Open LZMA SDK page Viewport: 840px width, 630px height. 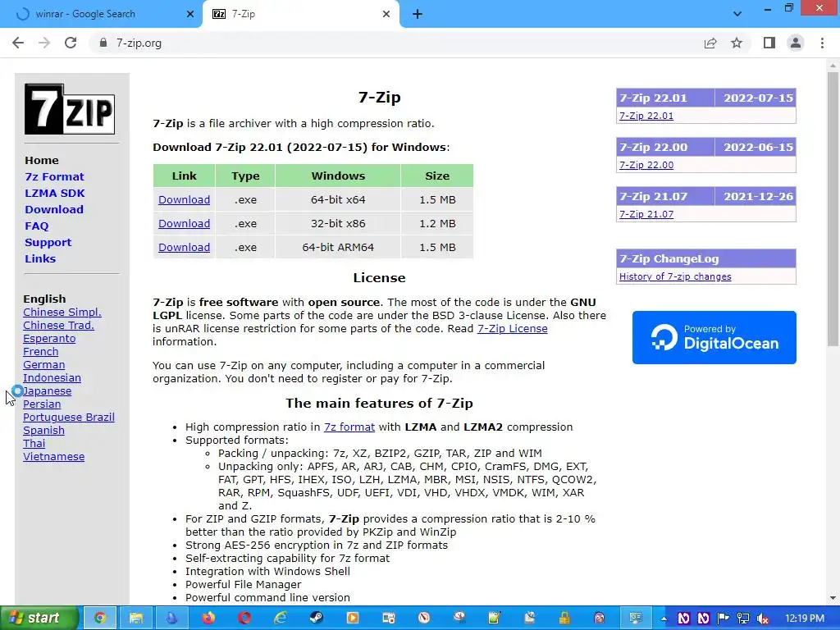(55, 193)
